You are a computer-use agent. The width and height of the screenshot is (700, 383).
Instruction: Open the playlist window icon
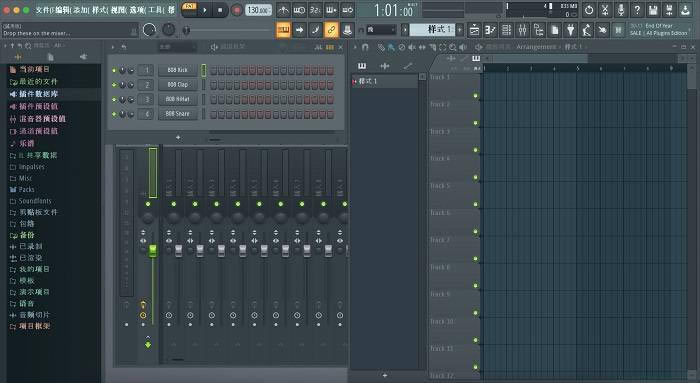click(474, 30)
